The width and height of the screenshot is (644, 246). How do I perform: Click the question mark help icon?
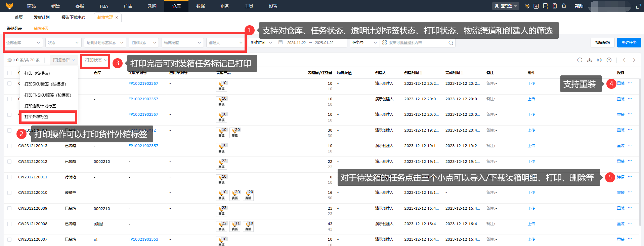[x=609, y=60]
